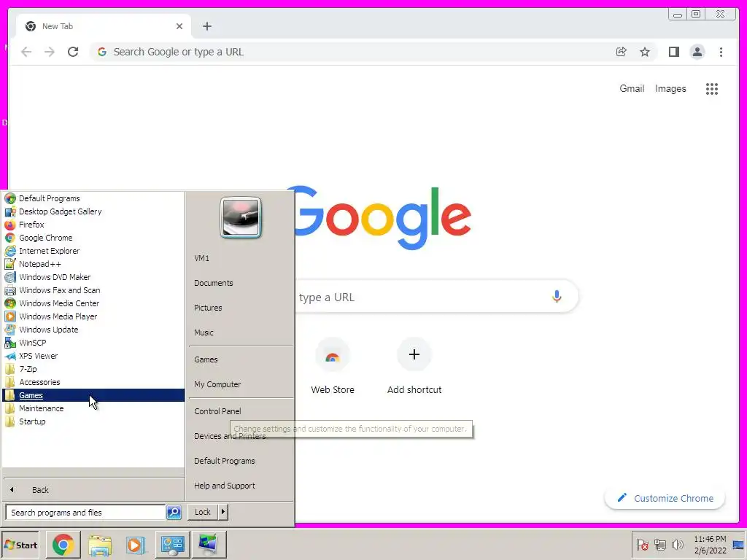Launch Google Chrome from the Start menu list
The height and width of the screenshot is (560, 747).
[93, 238]
